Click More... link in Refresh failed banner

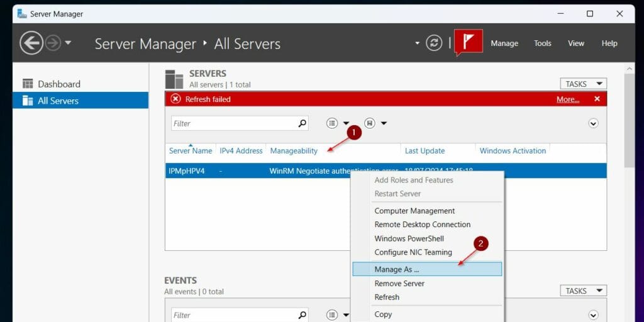[x=568, y=99]
